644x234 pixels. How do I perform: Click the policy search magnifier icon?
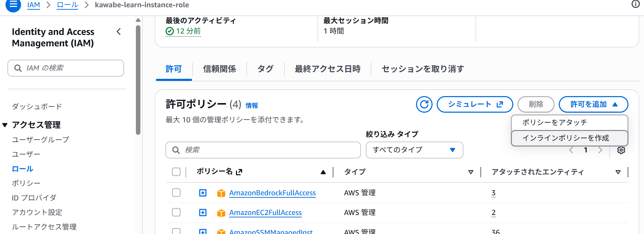point(176,150)
